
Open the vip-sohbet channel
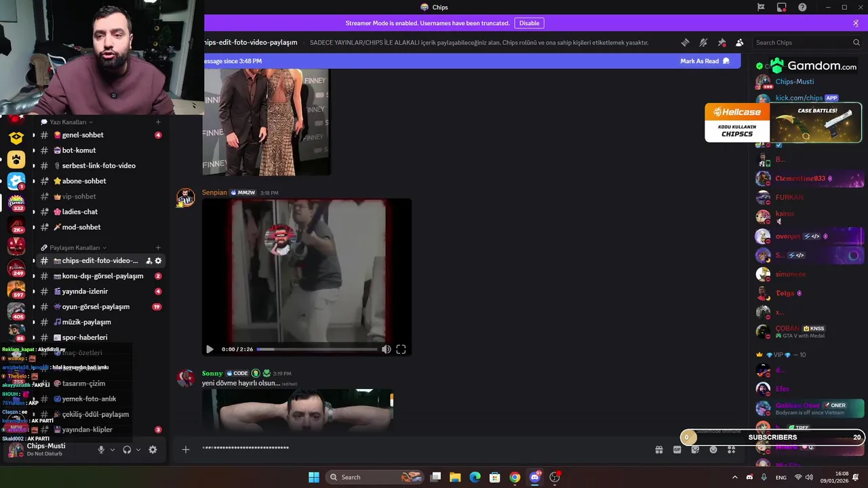[100, 197]
